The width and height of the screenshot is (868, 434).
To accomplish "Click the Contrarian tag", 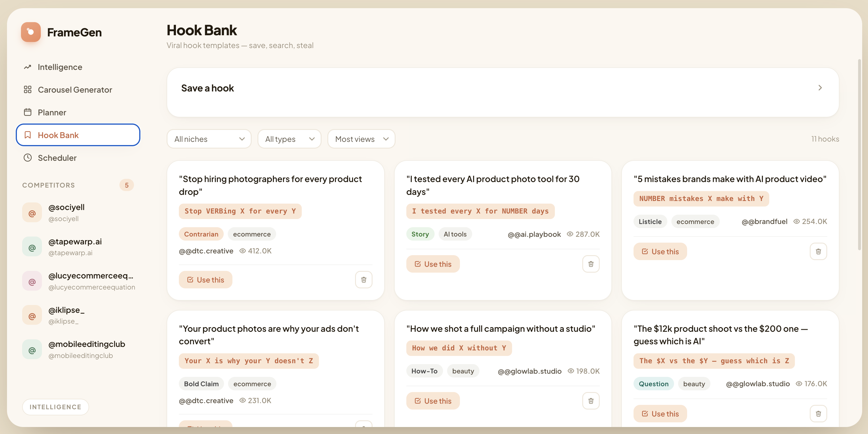I will pos(201,234).
